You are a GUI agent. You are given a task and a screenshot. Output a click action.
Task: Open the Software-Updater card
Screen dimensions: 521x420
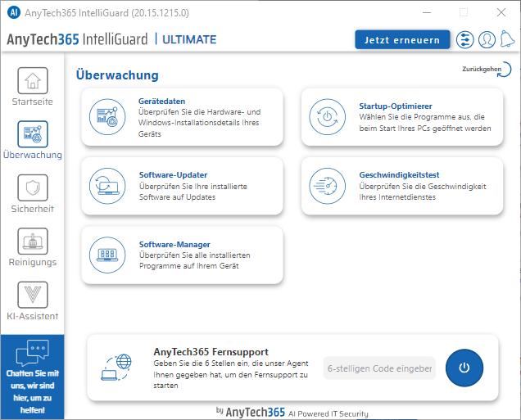click(183, 186)
